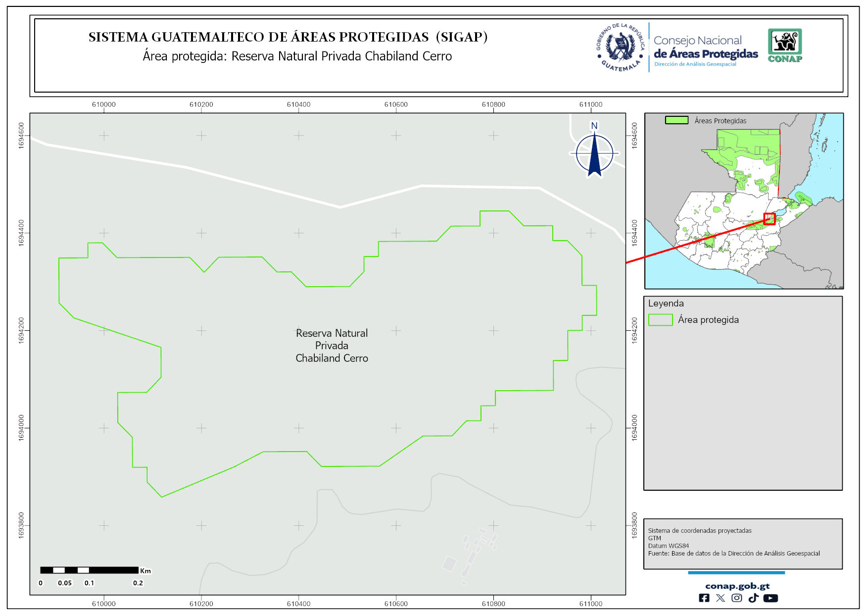Open the TikTok icon
Viewport: 868px width, 614px height.
753,598
